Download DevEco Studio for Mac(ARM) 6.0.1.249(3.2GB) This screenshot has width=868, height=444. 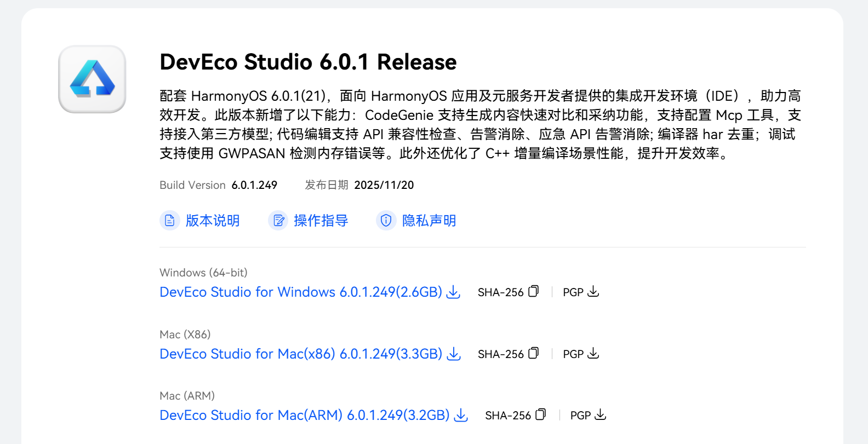[x=305, y=416]
